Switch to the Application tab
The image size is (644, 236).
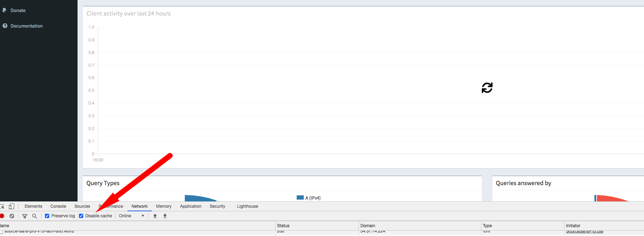(190, 206)
